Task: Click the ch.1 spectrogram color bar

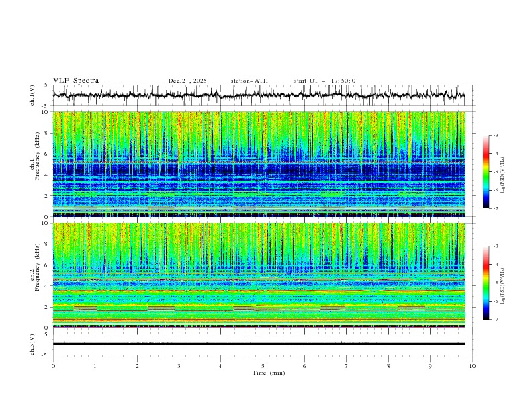Action: [486, 172]
